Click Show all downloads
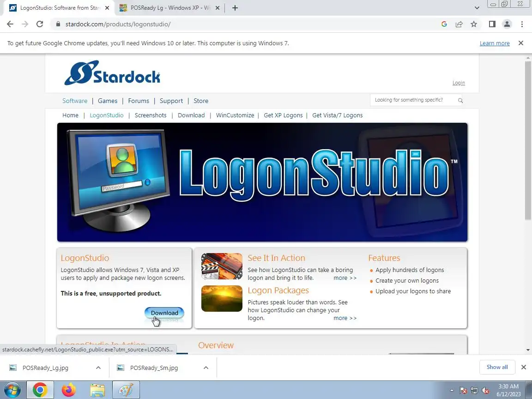This screenshot has height=399, width=532. click(x=497, y=367)
